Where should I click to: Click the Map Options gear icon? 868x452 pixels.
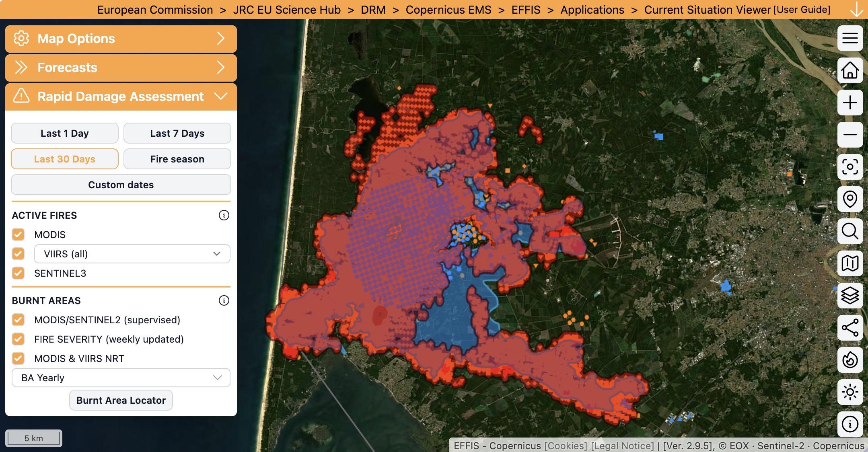click(x=21, y=38)
